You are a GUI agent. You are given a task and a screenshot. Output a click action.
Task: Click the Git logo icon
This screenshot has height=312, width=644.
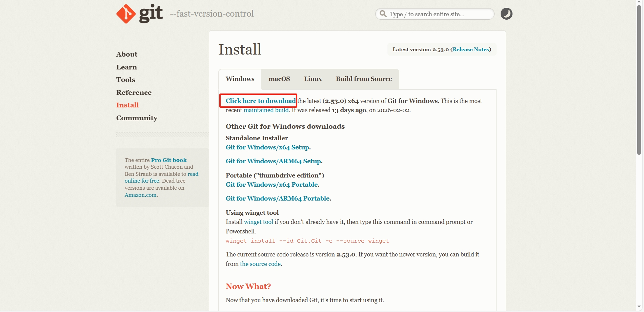[126, 14]
